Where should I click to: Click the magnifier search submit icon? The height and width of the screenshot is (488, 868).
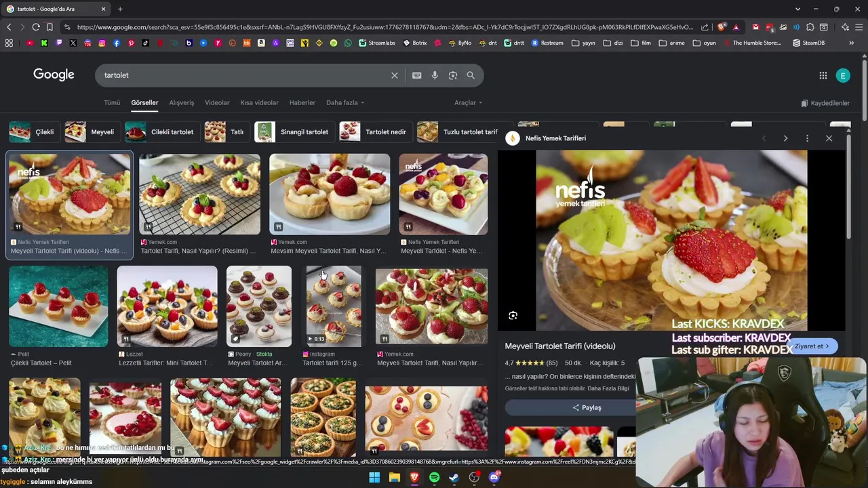click(x=471, y=75)
